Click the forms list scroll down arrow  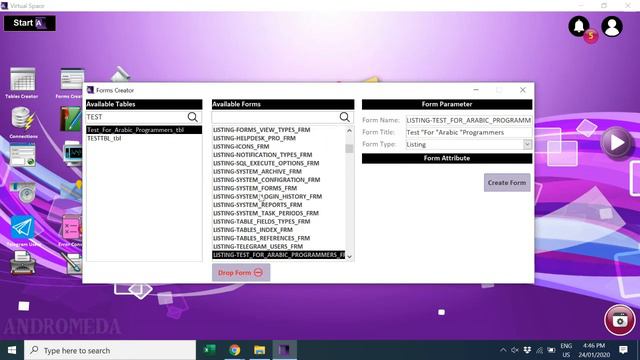[349, 256]
